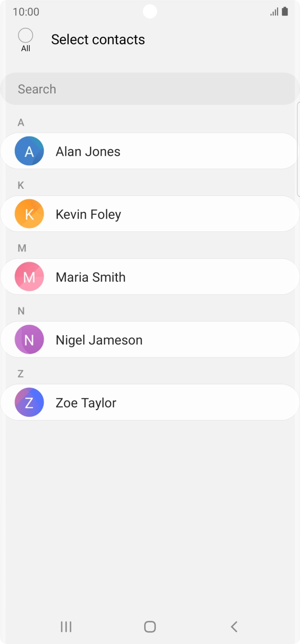The image size is (300, 644).
Task: Toggle the All selection circle
Action: click(25, 36)
